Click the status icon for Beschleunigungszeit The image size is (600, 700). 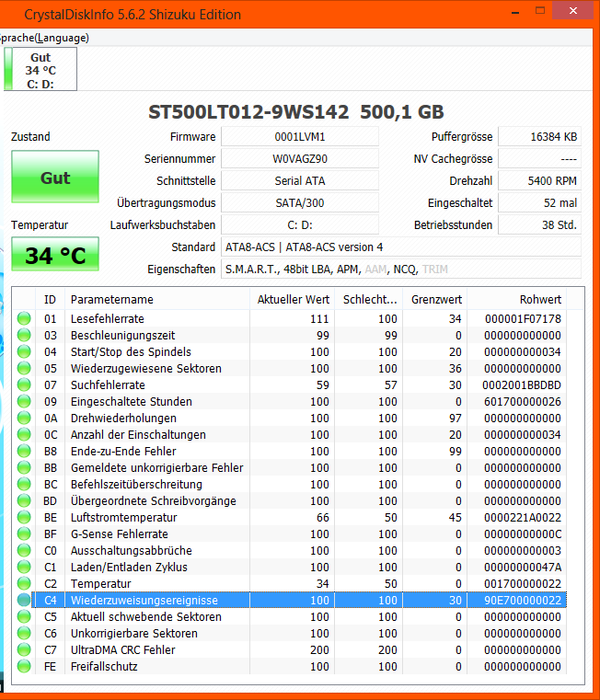[24, 335]
